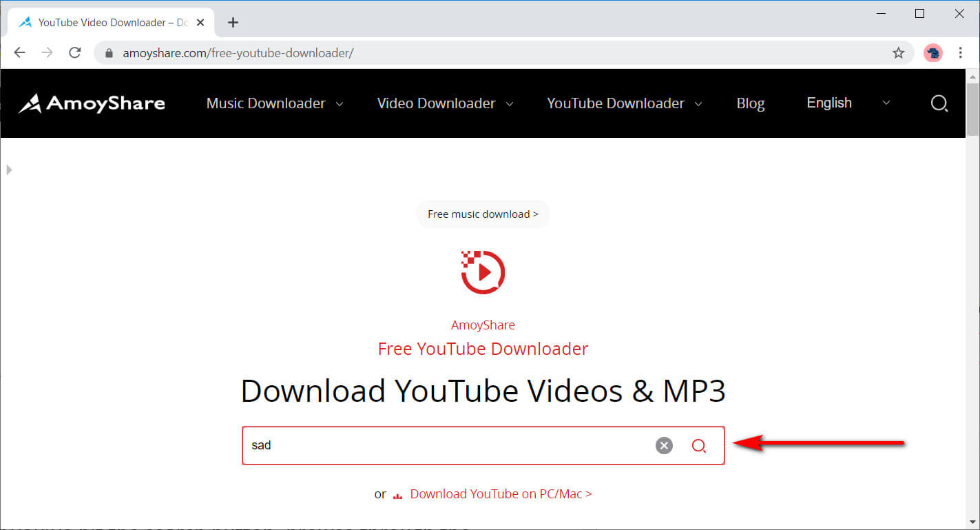Screen dimensions: 980x530
Task: View site info via the padlock icon
Action: (108, 53)
